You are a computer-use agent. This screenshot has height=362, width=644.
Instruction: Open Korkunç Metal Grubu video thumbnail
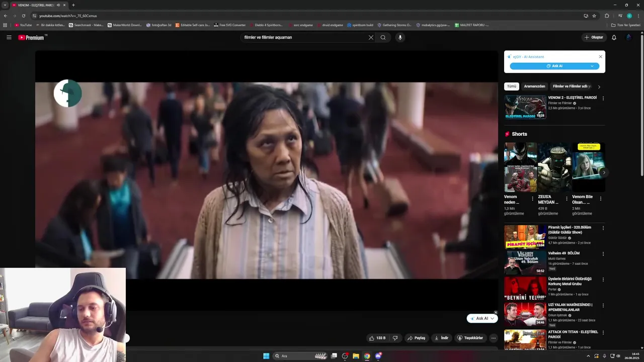click(525, 289)
